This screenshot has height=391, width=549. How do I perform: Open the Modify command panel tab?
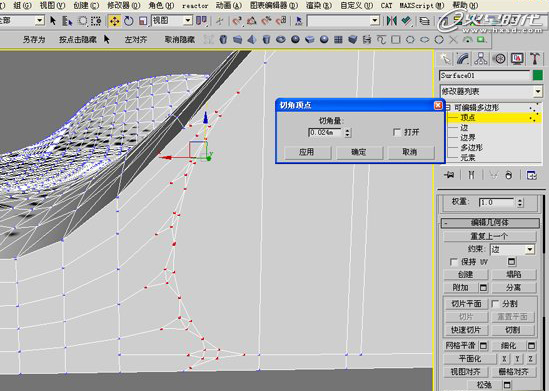pos(463,58)
